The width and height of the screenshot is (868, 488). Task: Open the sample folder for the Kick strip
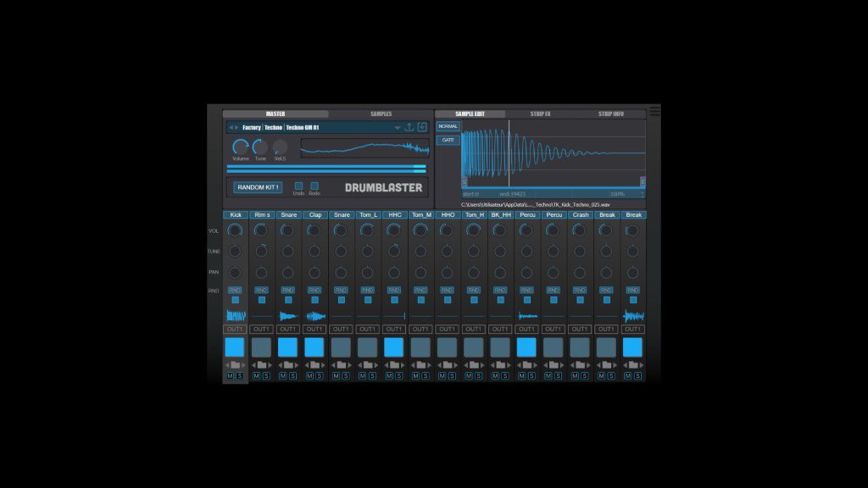[235, 365]
